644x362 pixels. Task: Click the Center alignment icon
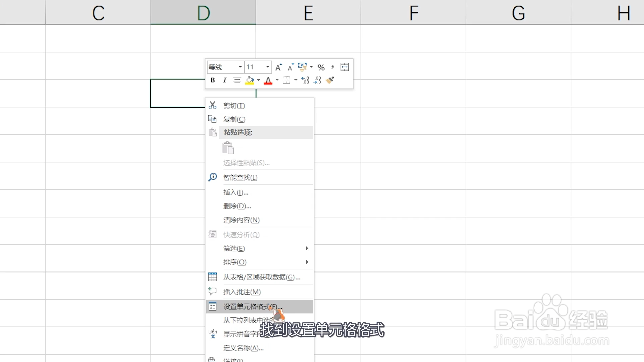(x=237, y=80)
